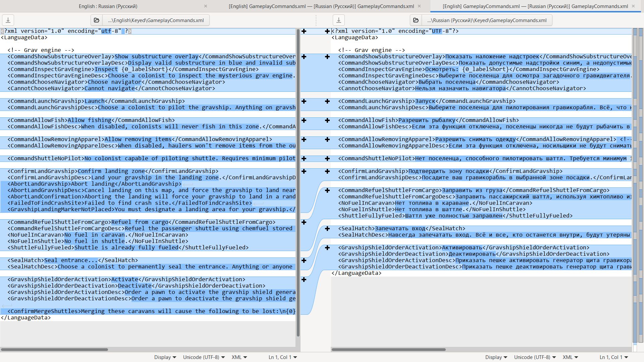Click the right plus marker beside the SealHatch block
The image size is (644, 362).
tap(327, 229)
